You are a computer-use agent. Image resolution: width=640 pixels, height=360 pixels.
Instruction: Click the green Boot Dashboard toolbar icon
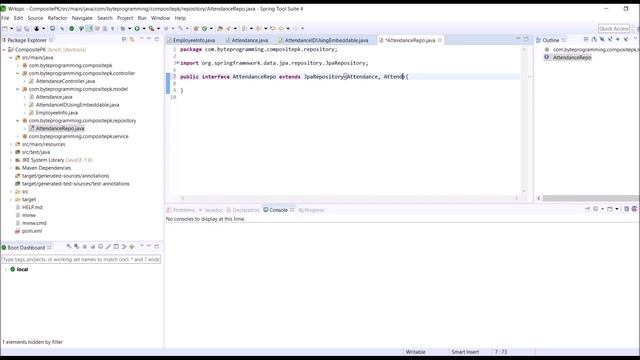(x=71, y=29)
